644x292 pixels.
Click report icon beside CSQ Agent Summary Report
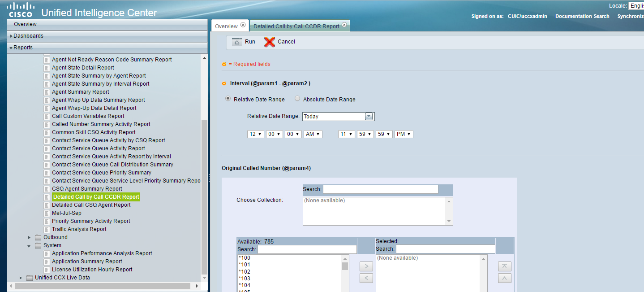point(47,189)
